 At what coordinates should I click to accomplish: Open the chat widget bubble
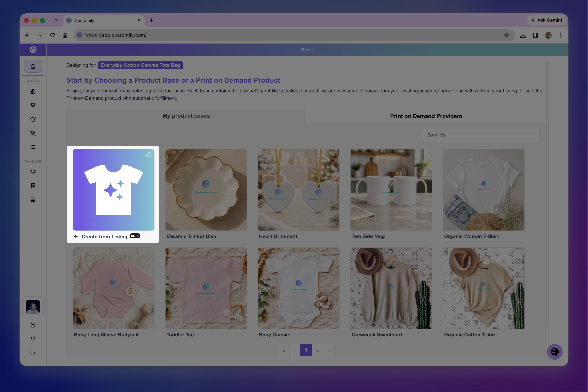pyautogui.click(x=555, y=352)
